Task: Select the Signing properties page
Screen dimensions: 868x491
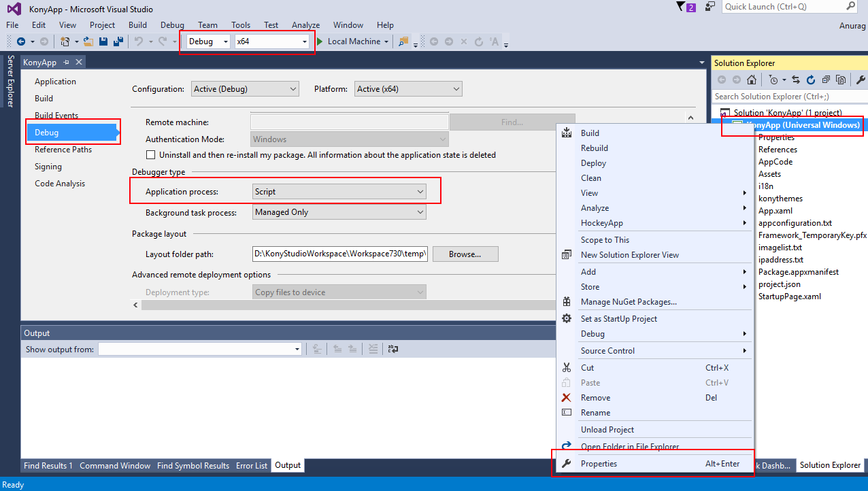Action: [x=48, y=167]
